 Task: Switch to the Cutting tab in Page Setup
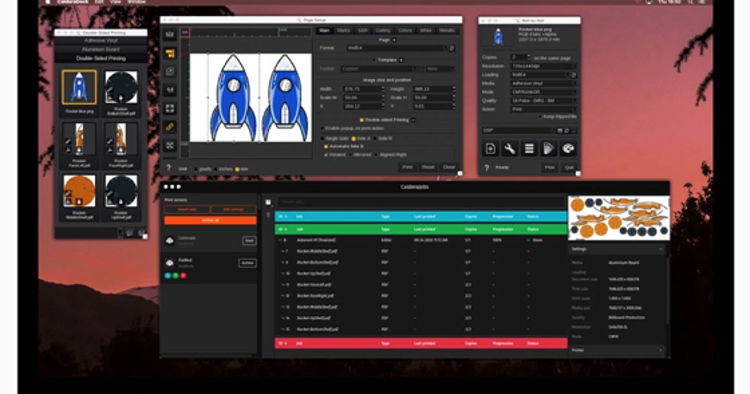(x=383, y=31)
